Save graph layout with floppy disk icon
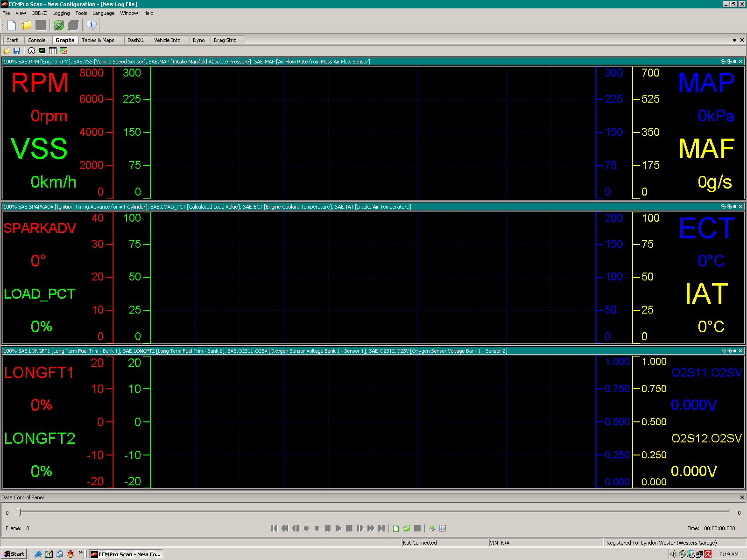The image size is (747, 560). (17, 51)
